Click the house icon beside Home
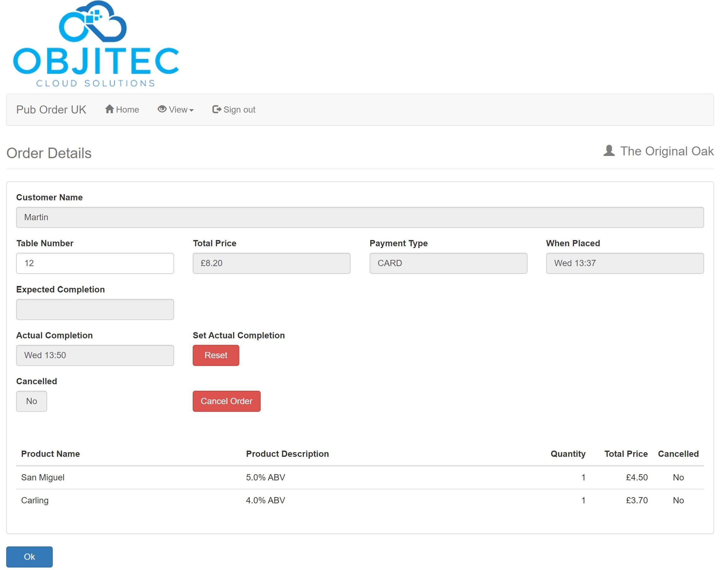 [110, 109]
